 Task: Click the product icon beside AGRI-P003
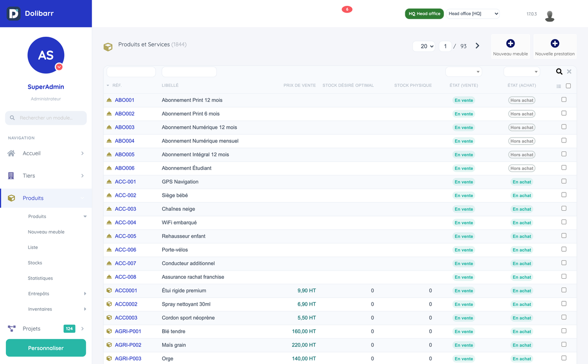(x=109, y=359)
